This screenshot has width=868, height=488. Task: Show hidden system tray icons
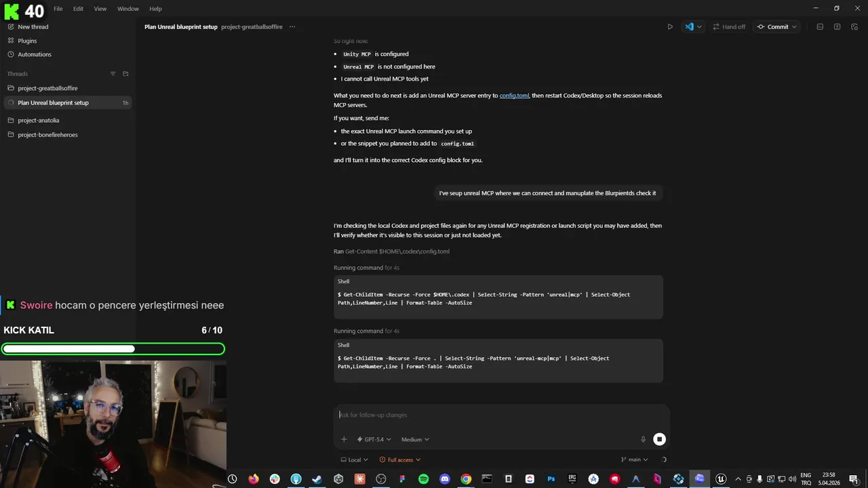(x=738, y=479)
